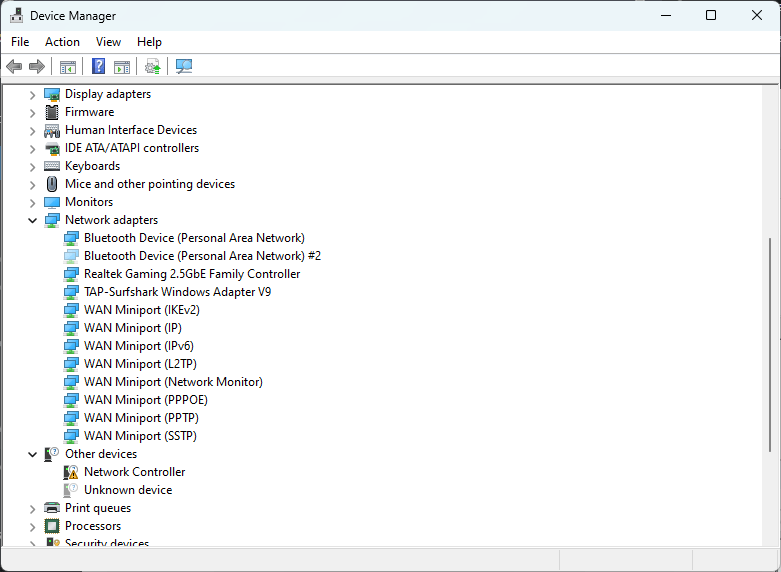Click the vertical scrollbar thumb
The image size is (781, 572).
771,344
